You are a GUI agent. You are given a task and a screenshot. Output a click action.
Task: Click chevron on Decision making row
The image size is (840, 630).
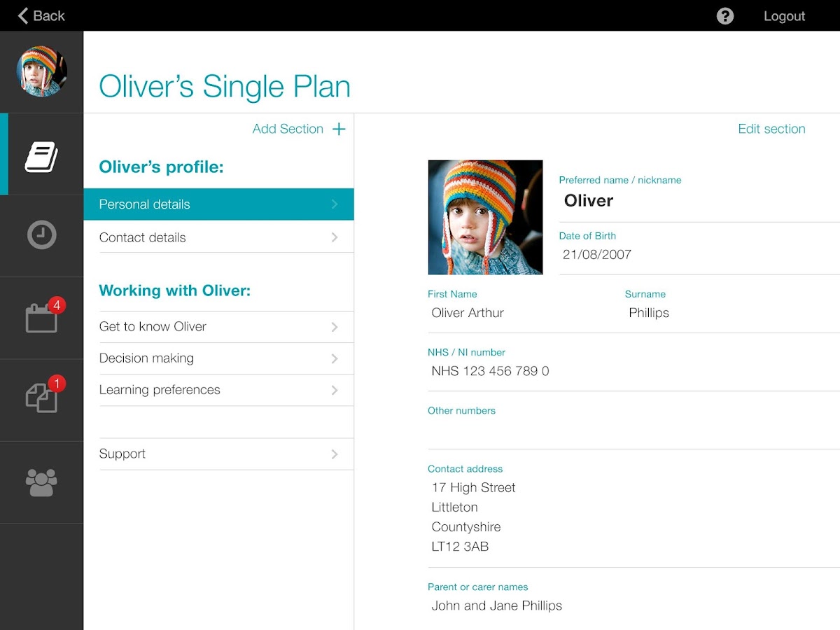(335, 358)
